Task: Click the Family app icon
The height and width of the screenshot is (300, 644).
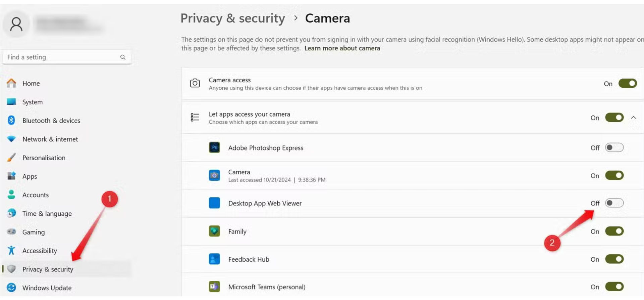Action: [214, 231]
